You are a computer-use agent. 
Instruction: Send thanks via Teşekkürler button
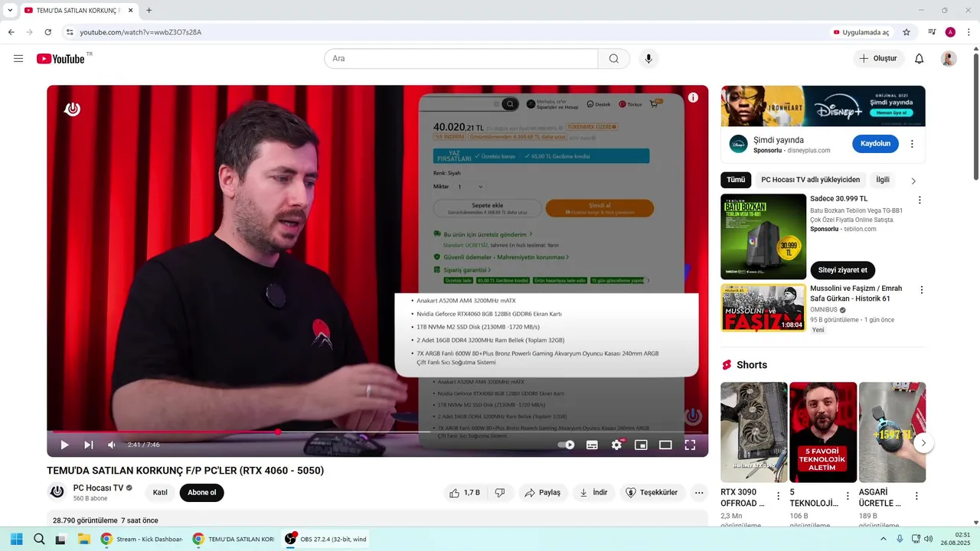pos(652,493)
